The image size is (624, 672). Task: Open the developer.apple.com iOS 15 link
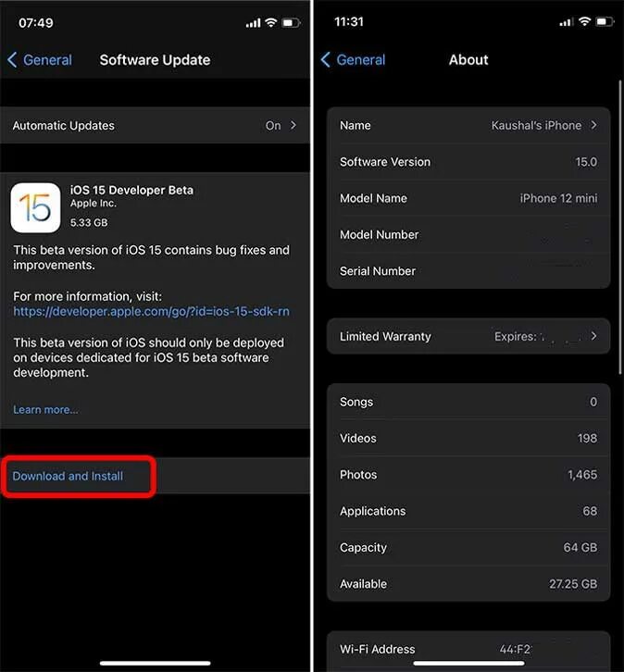click(151, 312)
